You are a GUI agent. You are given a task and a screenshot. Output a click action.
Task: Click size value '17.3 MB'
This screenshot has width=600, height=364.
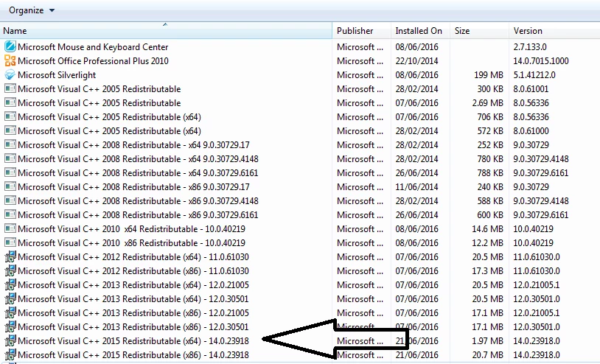coord(487,270)
